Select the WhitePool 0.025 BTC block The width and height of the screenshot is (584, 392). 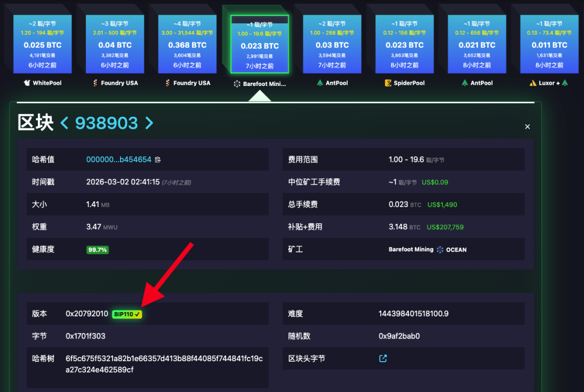click(43, 44)
